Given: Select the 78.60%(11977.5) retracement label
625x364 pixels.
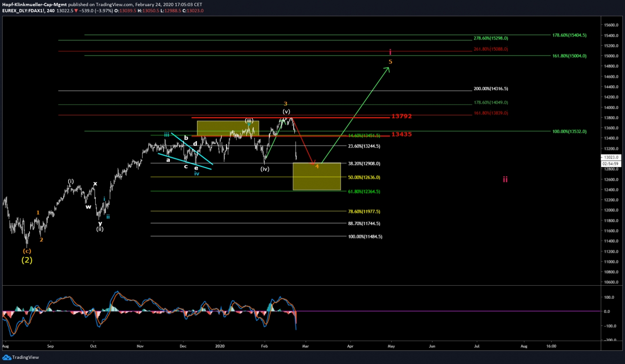Looking at the screenshot, I should point(364,212).
